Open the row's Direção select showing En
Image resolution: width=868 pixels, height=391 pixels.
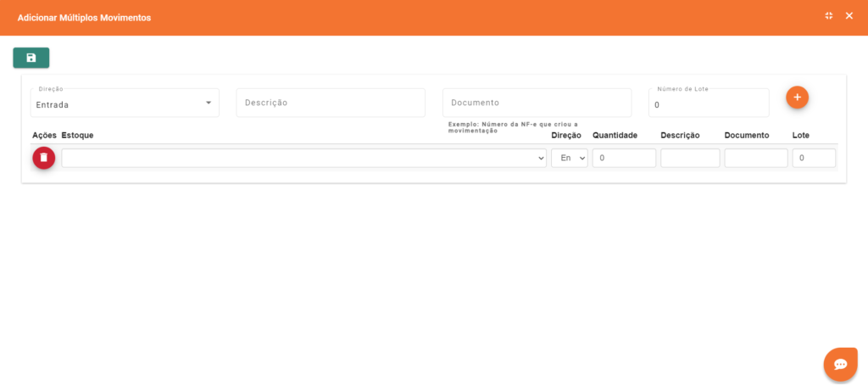[x=569, y=158]
